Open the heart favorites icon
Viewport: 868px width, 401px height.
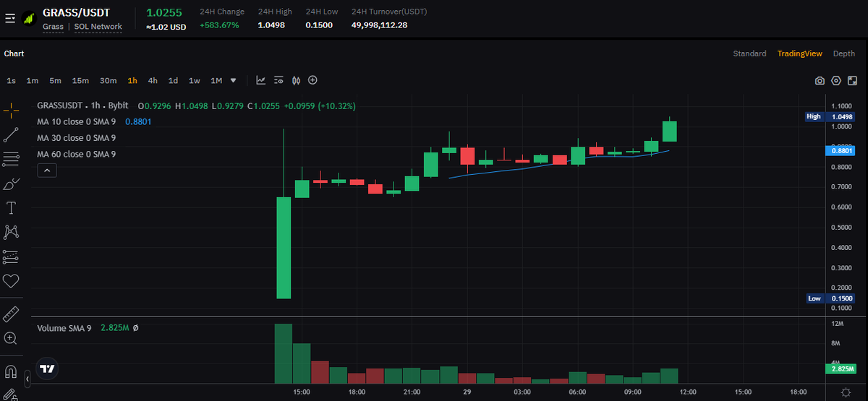coord(11,281)
